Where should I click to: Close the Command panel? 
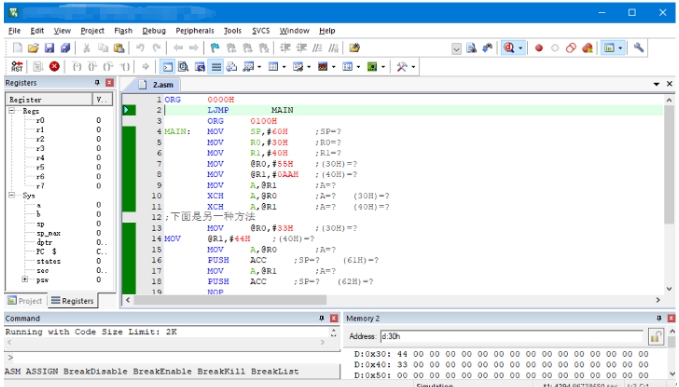click(334, 318)
